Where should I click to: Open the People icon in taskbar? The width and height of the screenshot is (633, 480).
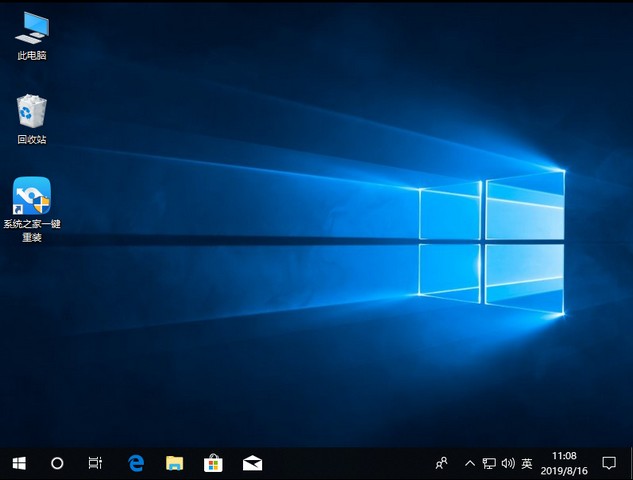coord(441,463)
